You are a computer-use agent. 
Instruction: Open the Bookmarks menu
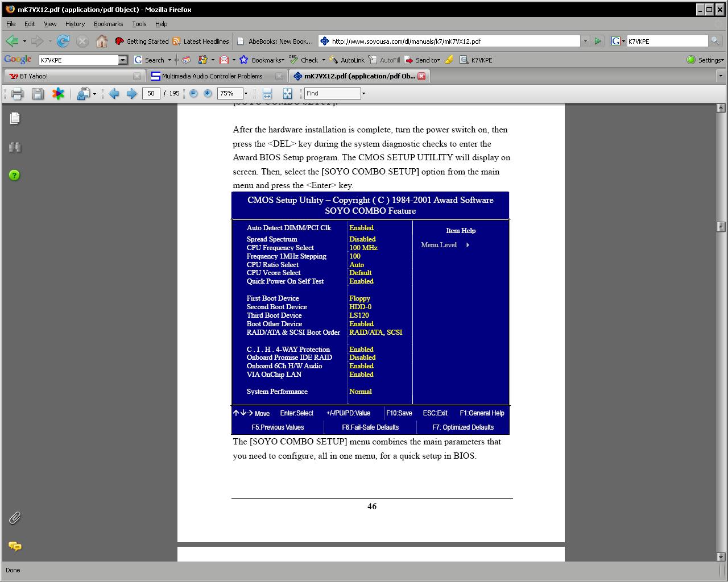(x=108, y=24)
